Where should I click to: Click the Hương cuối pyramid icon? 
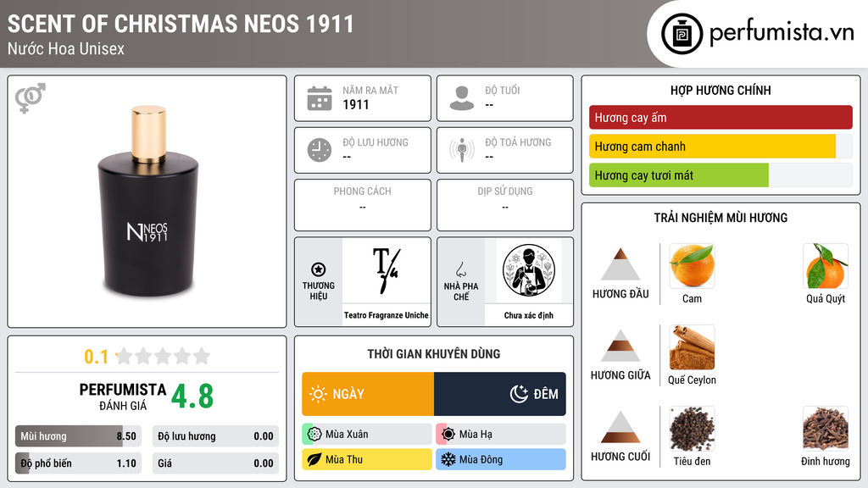tap(620, 427)
